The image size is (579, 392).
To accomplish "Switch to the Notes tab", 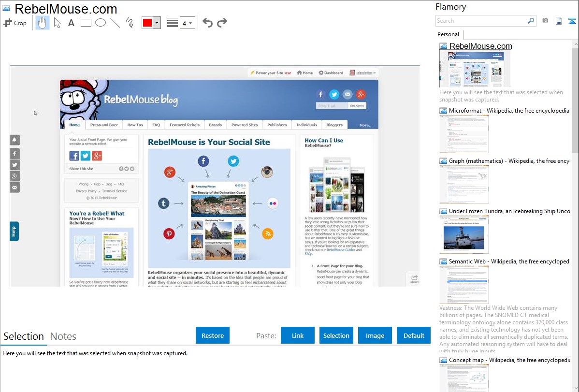I will [63, 336].
